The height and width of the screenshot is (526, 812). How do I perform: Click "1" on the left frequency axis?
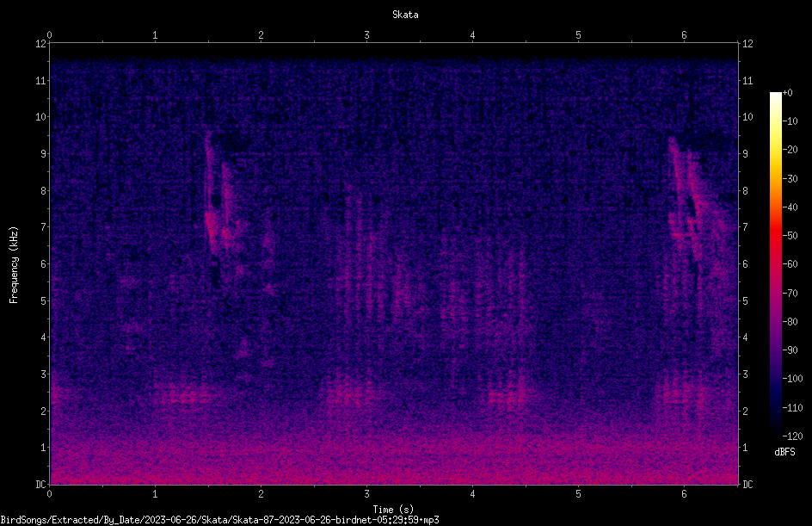tap(43, 448)
